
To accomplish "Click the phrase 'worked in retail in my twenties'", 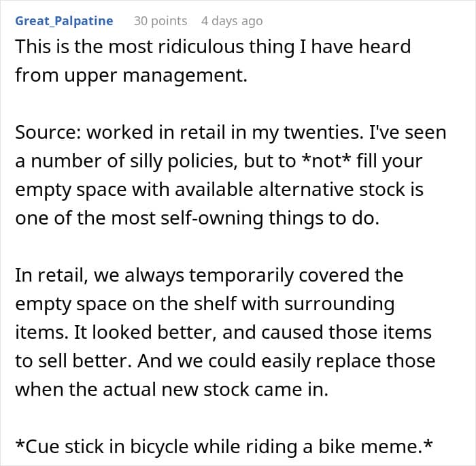I will coord(224,133).
